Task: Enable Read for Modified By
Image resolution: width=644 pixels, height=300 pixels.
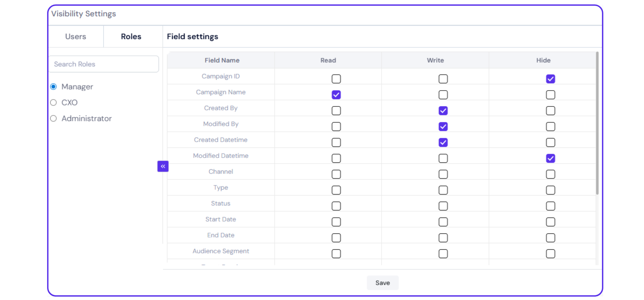Action: pyautogui.click(x=336, y=126)
